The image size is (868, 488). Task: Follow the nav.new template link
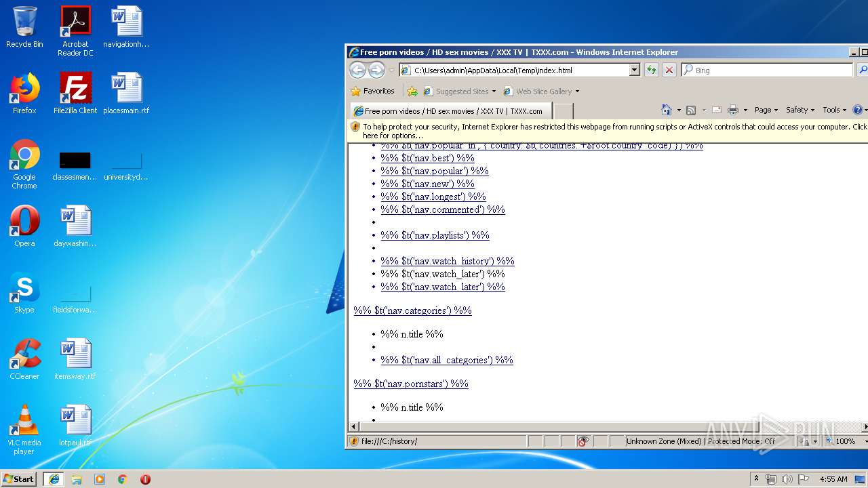[427, 184]
